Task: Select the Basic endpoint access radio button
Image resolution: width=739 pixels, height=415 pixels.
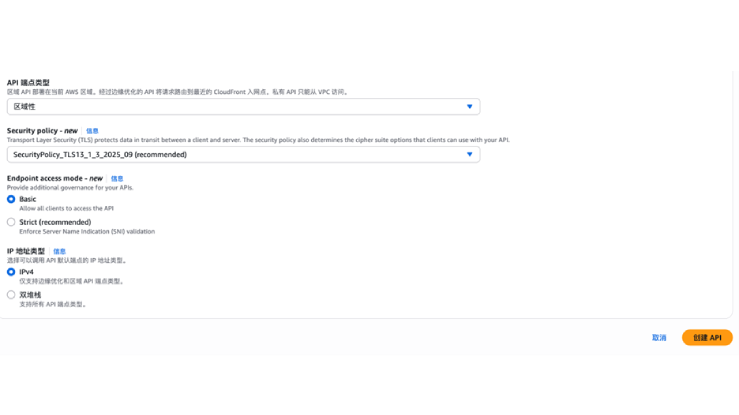Action: click(x=11, y=199)
